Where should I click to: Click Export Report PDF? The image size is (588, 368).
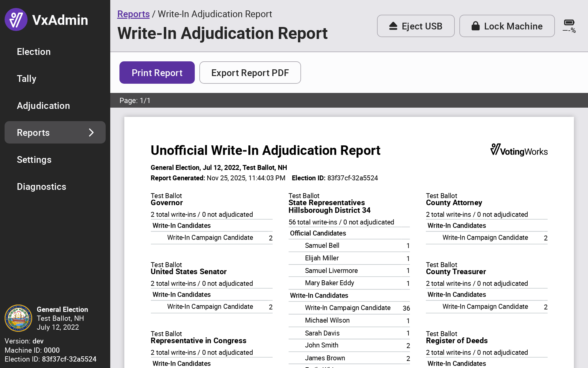[250, 73]
